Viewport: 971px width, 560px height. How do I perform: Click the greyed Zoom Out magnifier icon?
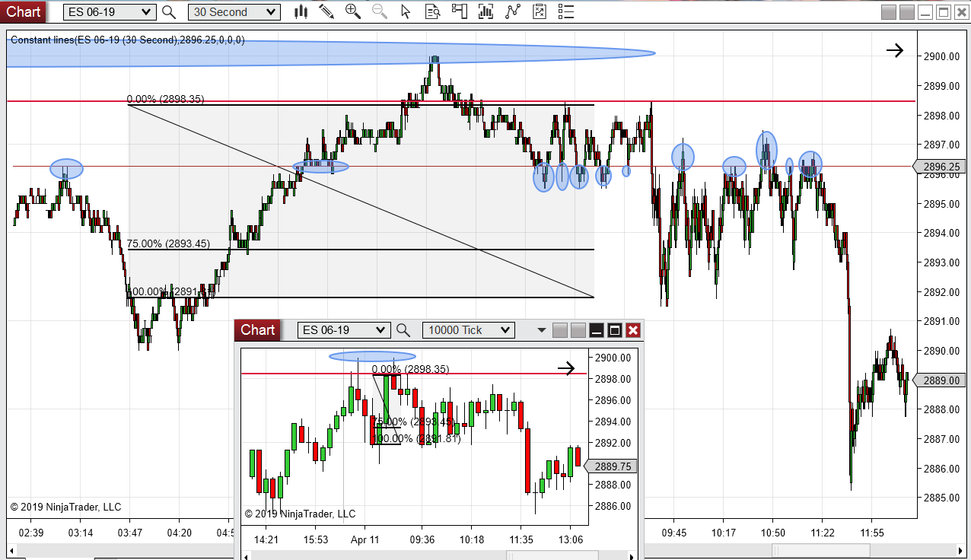(x=379, y=11)
